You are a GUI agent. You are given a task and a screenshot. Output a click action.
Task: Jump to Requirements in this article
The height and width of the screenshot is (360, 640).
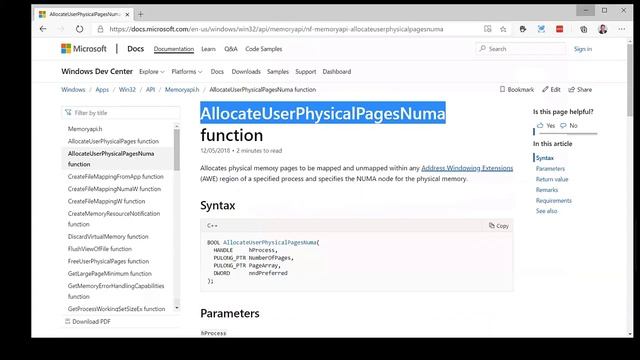click(554, 200)
